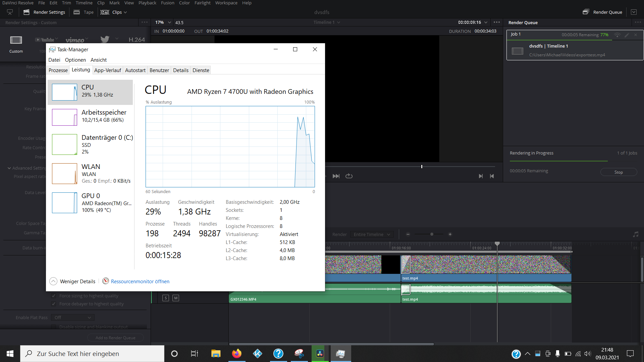The width and height of the screenshot is (644, 362).
Task: Click Ressourcenmonitor öffnen link
Action: tap(140, 281)
